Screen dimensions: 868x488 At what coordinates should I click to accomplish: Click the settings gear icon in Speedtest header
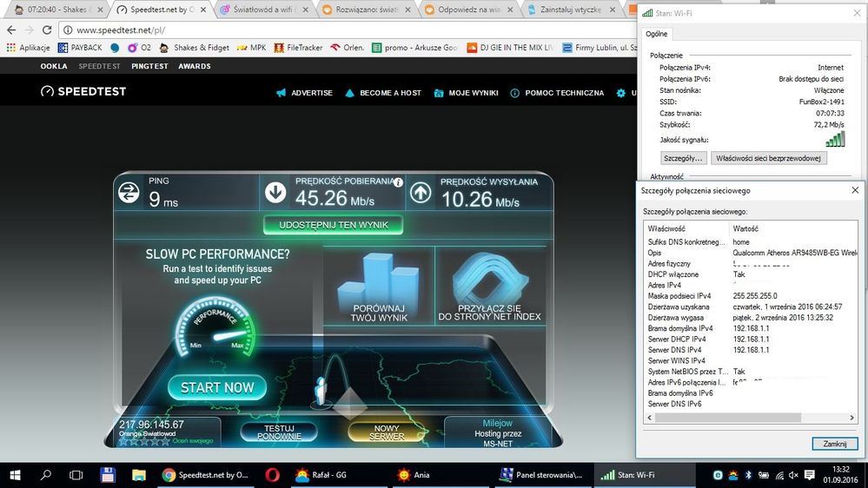pyautogui.click(x=620, y=93)
